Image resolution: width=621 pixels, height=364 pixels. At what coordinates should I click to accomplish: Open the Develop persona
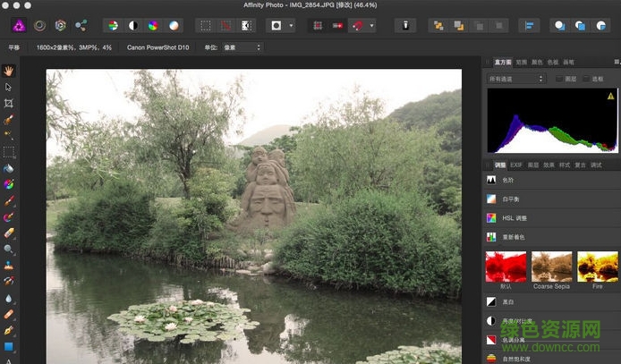pos(60,26)
